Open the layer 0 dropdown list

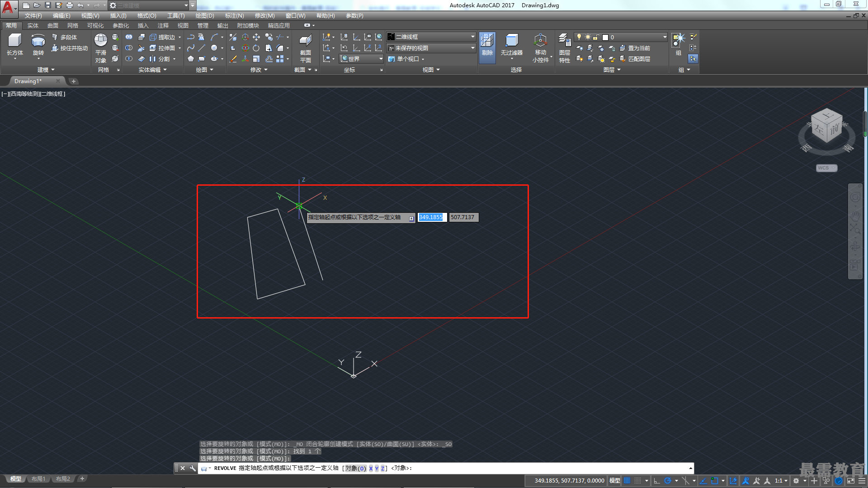pos(621,37)
